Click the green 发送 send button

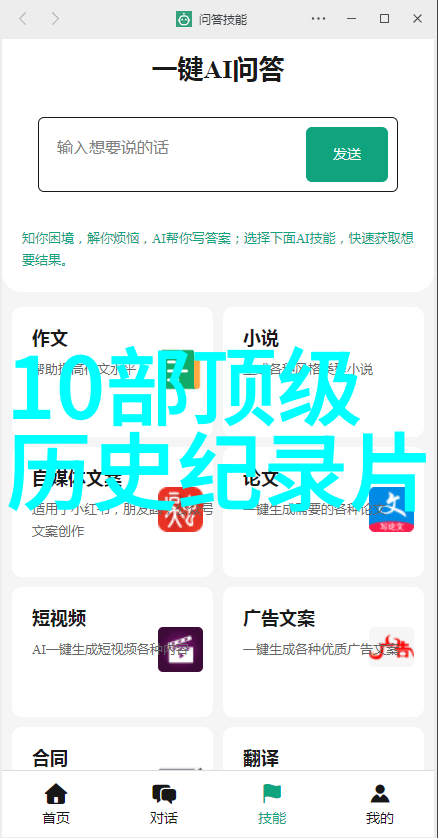point(347,154)
